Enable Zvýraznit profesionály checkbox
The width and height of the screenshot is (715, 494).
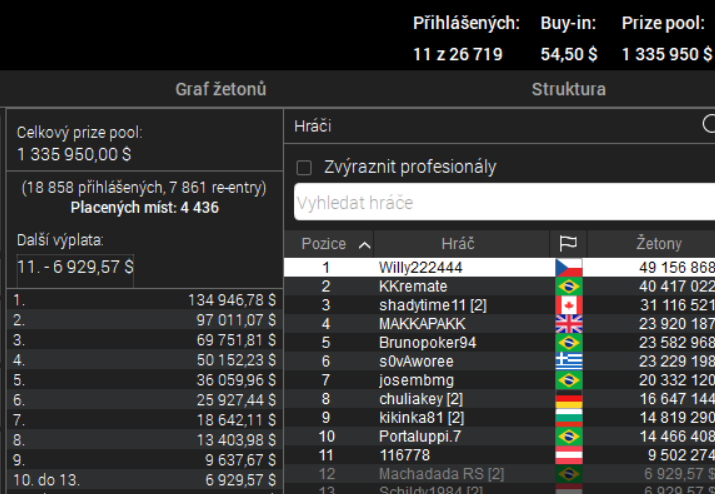[x=304, y=167]
